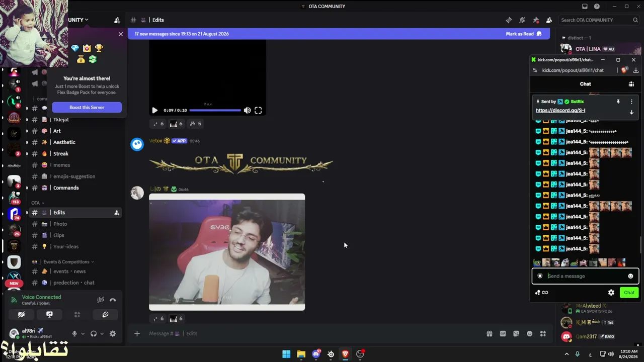Open Brave Shields icon in Kick popout

[x=624, y=70]
